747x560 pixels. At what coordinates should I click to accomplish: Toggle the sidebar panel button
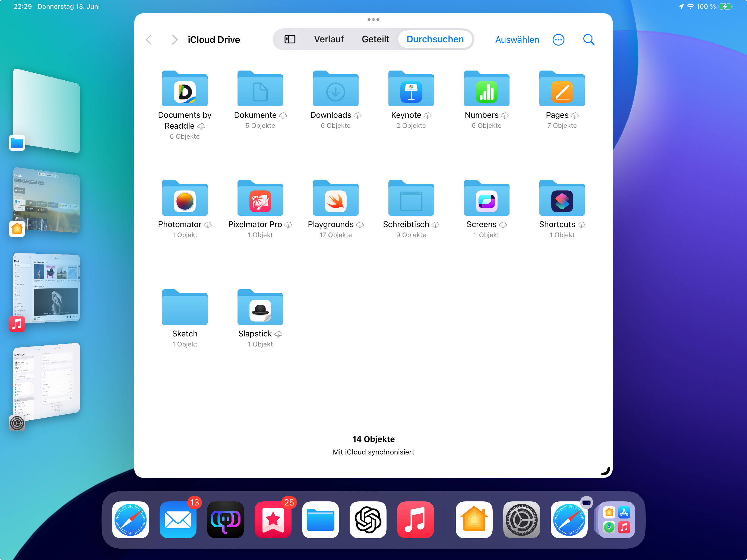coord(290,40)
